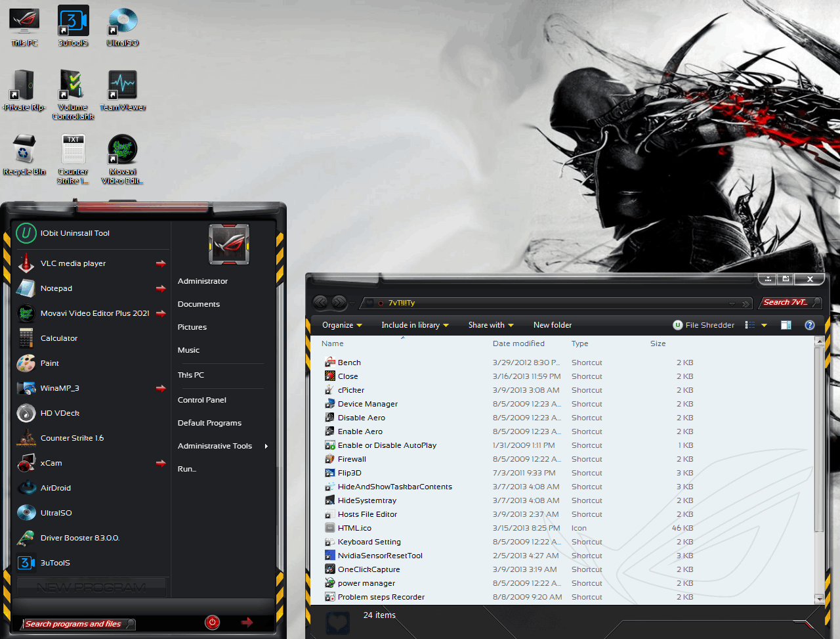The height and width of the screenshot is (639, 840).
Task: Open the Organize dropdown in explorer
Action: [342, 325]
